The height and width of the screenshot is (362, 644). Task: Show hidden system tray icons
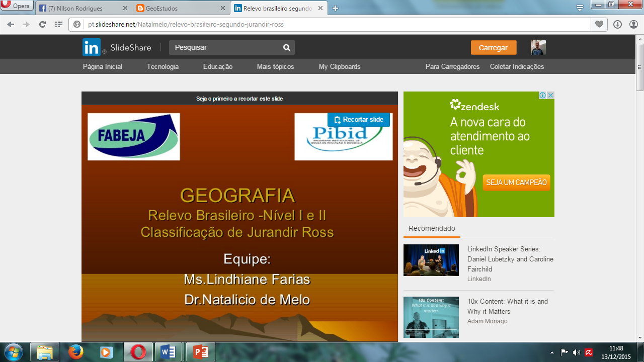(552, 352)
